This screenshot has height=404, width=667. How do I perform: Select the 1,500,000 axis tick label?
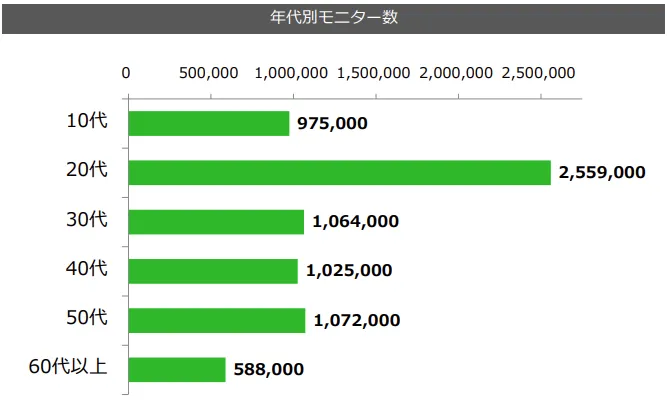(x=375, y=73)
